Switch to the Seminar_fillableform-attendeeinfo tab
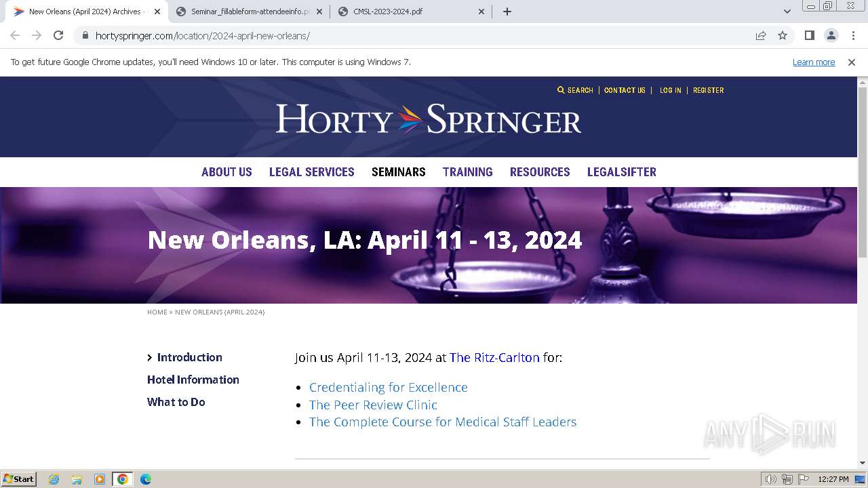 pyautogui.click(x=250, y=12)
